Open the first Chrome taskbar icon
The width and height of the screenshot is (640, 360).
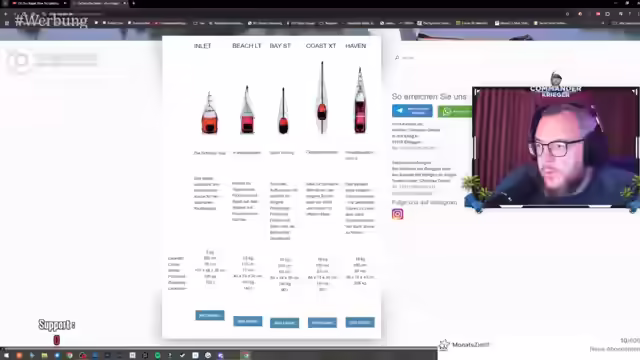pyautogui.click(x=70, y=356)
